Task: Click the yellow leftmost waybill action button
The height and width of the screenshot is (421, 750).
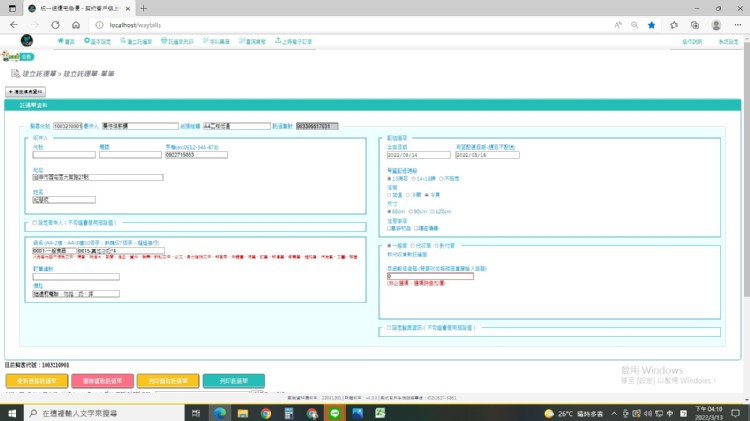Action: click(x=37, y=381)
